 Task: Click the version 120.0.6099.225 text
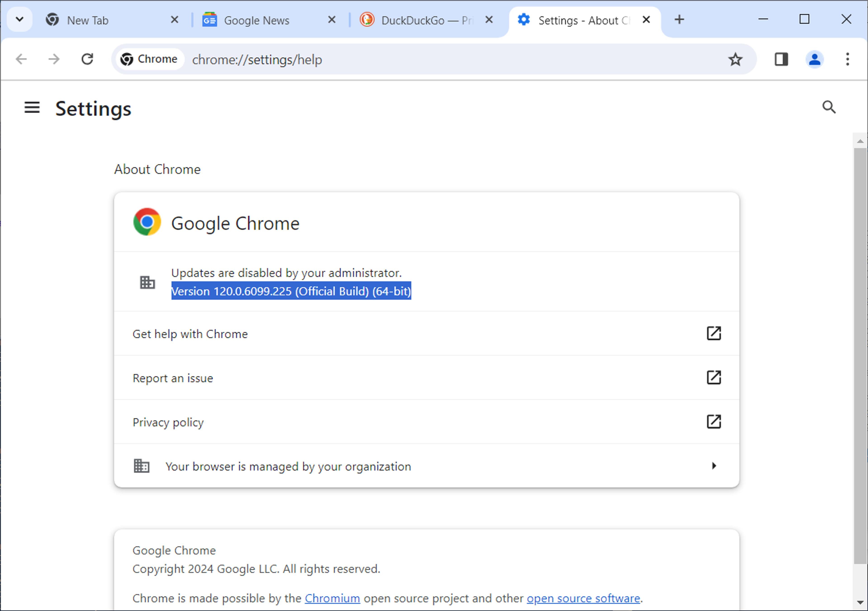[x=291, y=291]
